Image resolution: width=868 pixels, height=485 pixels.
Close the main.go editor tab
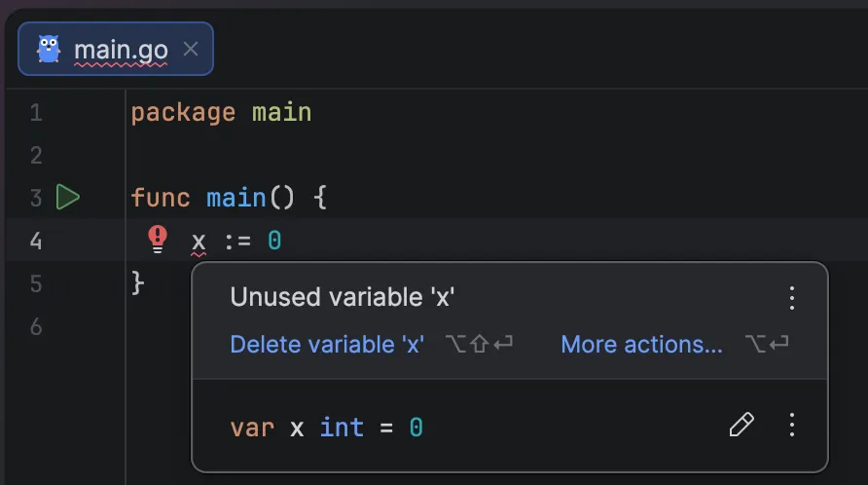191,49
